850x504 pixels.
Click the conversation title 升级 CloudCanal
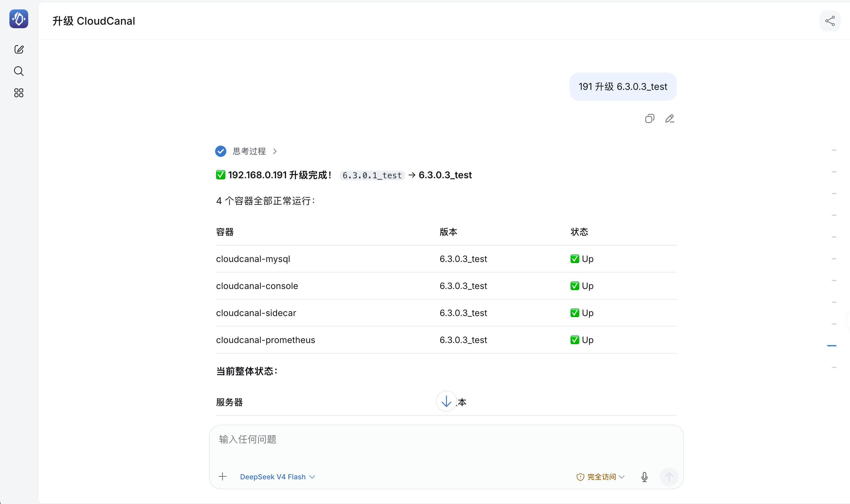tap(94, 21)
